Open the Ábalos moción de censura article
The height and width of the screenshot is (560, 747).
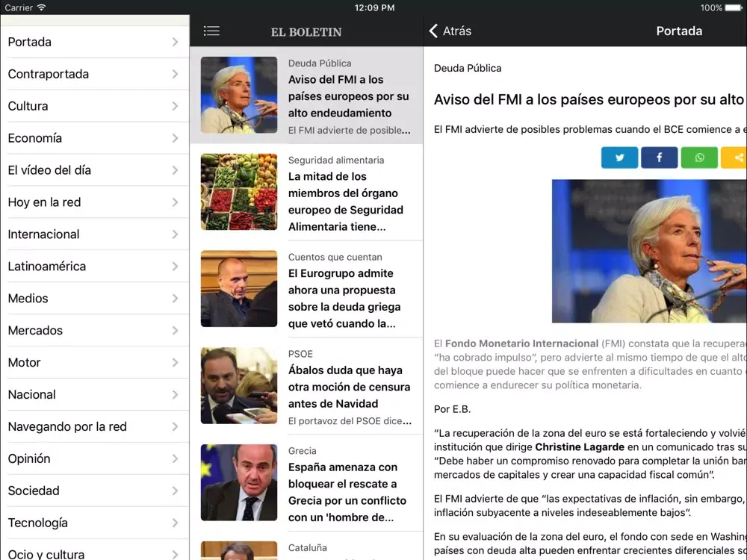pos(349,387)
